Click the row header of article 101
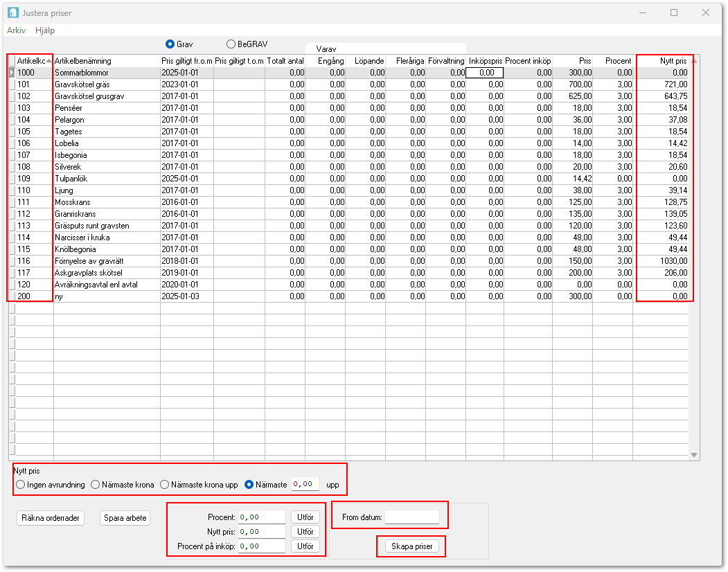This screenshot has width=728, height=572. pos(12,84)
